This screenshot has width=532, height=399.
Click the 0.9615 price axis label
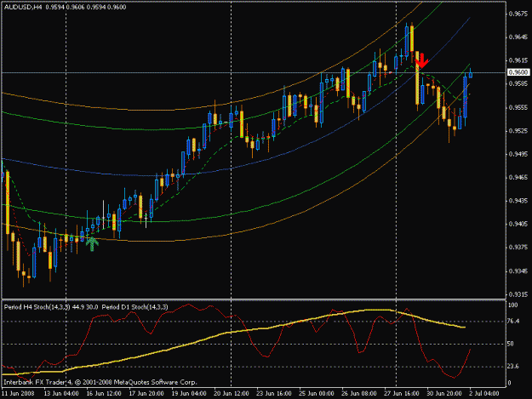tap(518, 60)
